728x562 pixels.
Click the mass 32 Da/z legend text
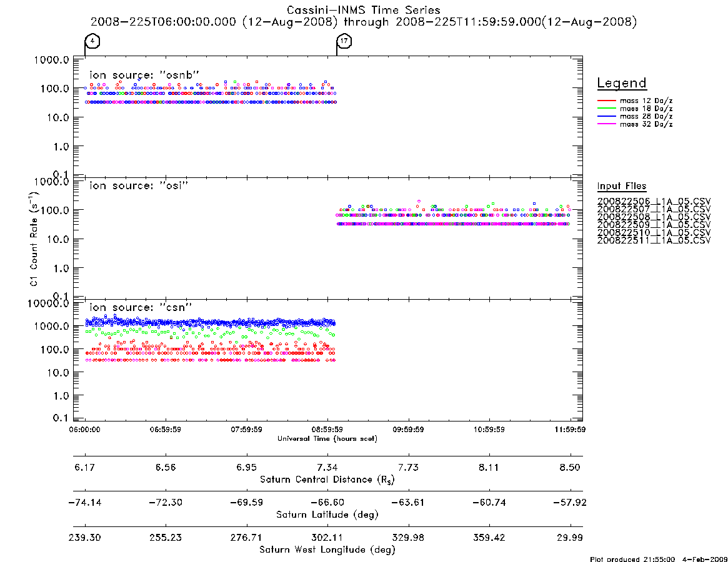[x=646, y=124]
